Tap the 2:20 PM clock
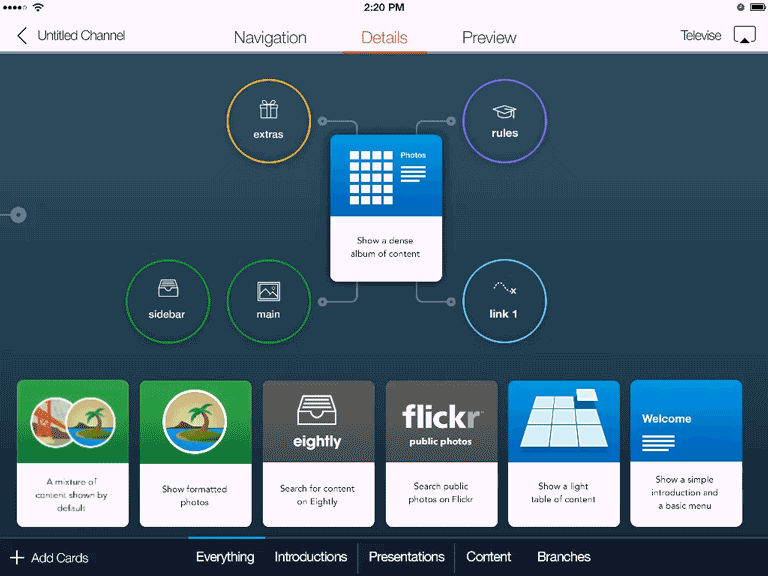Image resolution: width=768 pixels, height=576 pixels. click(x=384, y=7)
